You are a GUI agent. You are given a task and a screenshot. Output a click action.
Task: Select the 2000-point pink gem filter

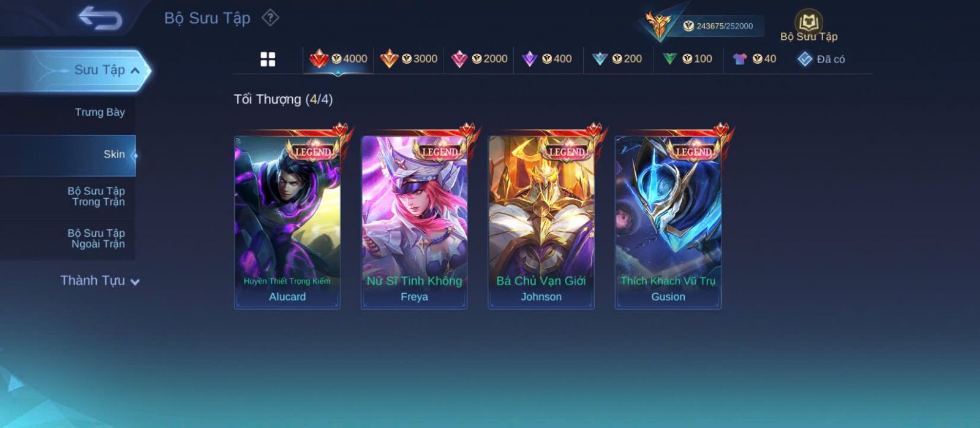coord(479,59)
